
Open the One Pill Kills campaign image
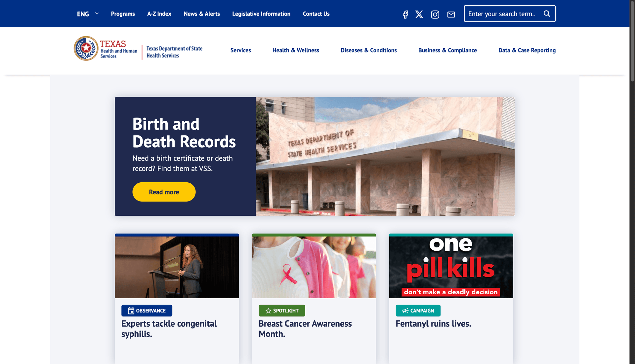tap(451, 266)
